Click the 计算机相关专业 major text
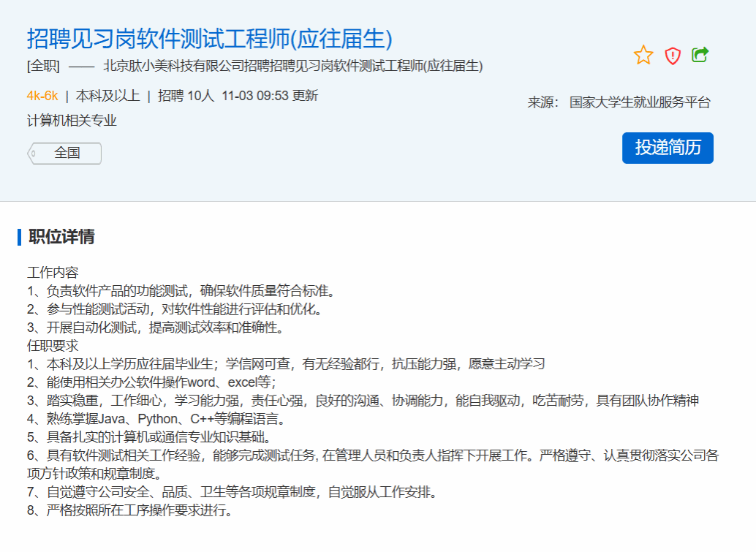The height and width of the screenshot is (552, 756). (72, 121)
